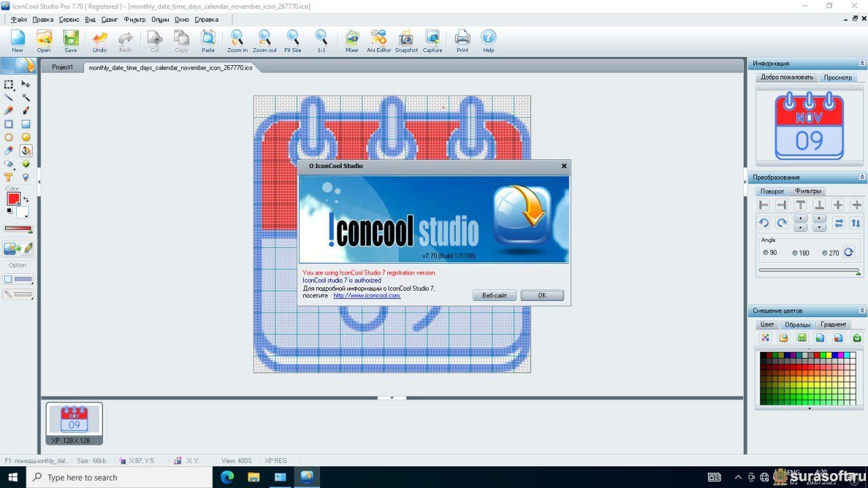Click the red foreground color swatch
The width and height of the screenshot is (868, 488).
(x=13, y=199)
